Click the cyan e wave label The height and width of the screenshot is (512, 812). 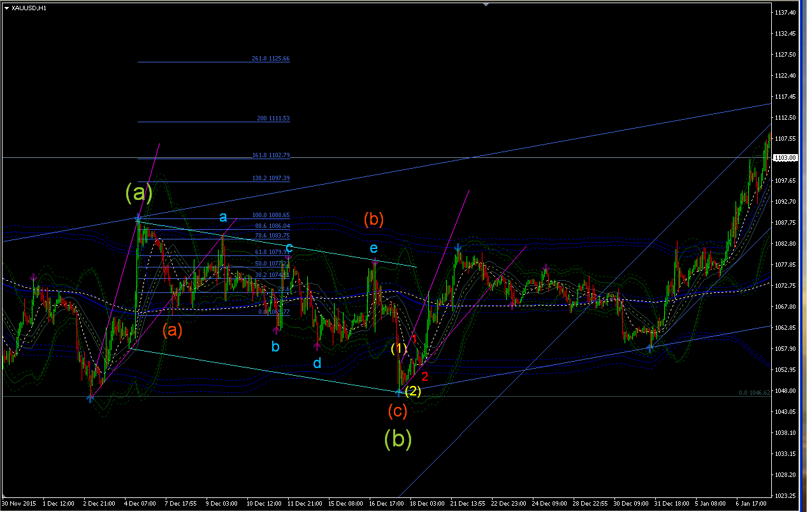click(x=373, y=247)
